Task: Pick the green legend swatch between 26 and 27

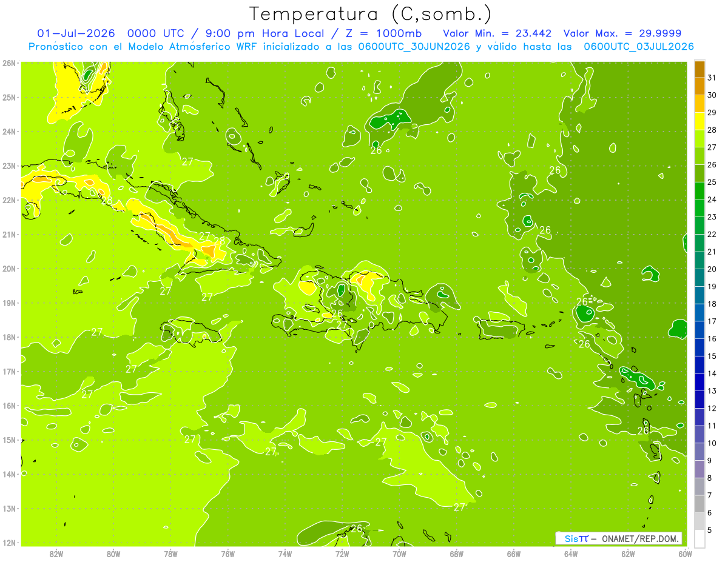Action: pos(699,155)
